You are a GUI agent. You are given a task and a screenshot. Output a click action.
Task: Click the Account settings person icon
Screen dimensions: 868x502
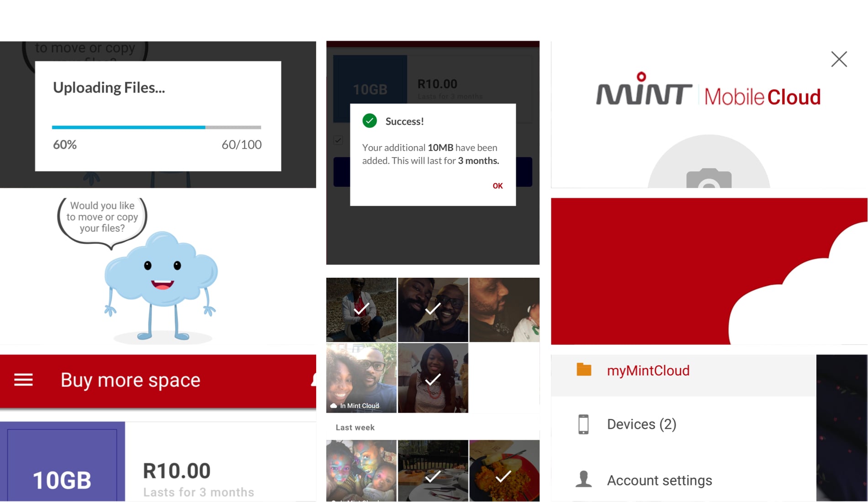(x=583, y=479)
